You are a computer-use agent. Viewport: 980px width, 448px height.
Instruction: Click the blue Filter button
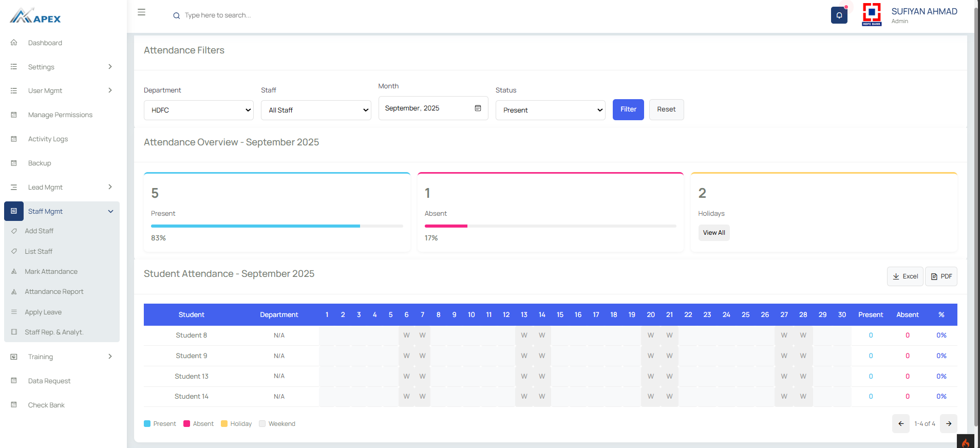[628, 109]
